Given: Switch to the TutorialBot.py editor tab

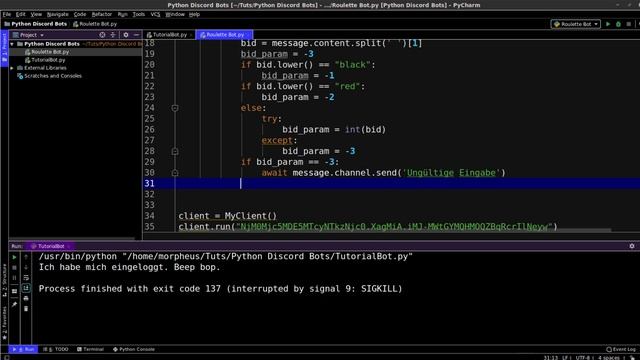Looking at the screenshot, I should click(167, 35).
